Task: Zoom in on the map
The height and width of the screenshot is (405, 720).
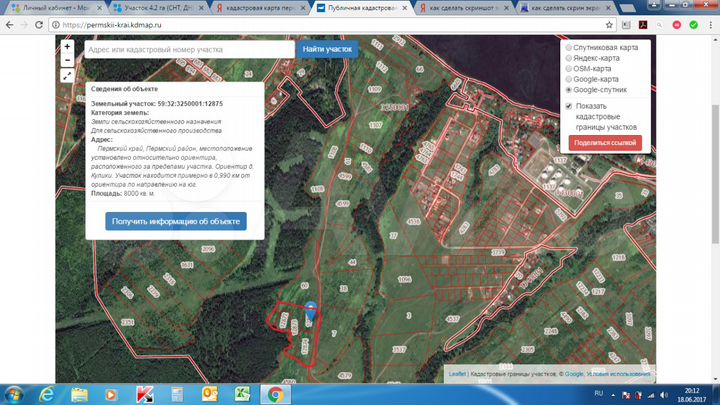Action: [x=67, y=46]
